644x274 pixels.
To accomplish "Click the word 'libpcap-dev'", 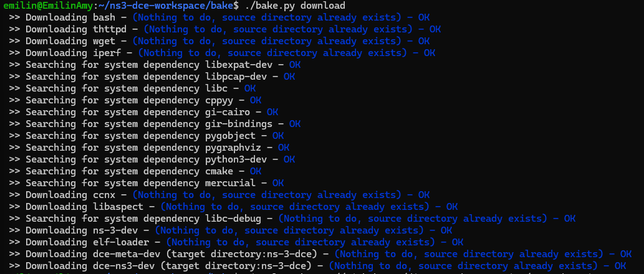I will [x=236, y=77].
